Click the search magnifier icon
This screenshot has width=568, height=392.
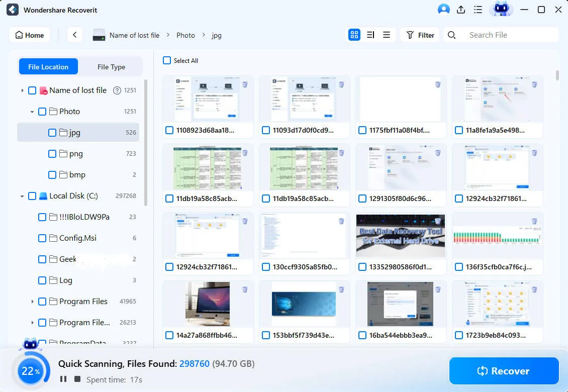tap(451, 35)
